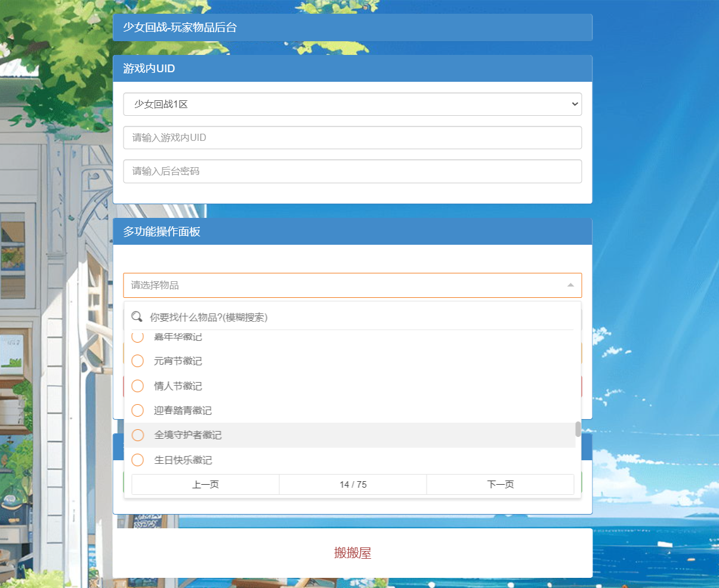Select the 情人节徽记 radio option
The width and height of the screenshot is (719, 588).
click(138, 386)
